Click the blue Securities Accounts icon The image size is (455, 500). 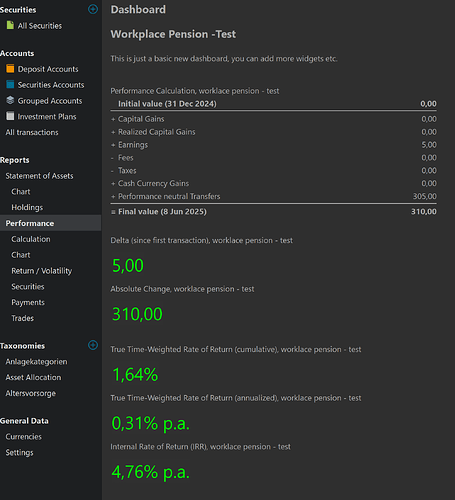pyautogui.click(x=10, y=84)
